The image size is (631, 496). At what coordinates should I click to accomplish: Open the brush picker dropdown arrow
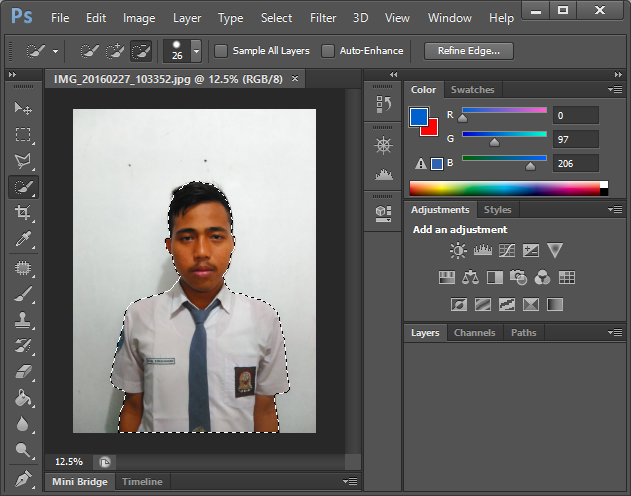point(196,51)
